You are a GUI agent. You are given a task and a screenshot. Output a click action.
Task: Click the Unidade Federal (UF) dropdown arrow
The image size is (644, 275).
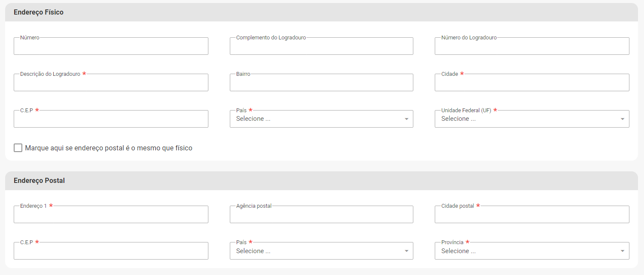tap(623, 119)
